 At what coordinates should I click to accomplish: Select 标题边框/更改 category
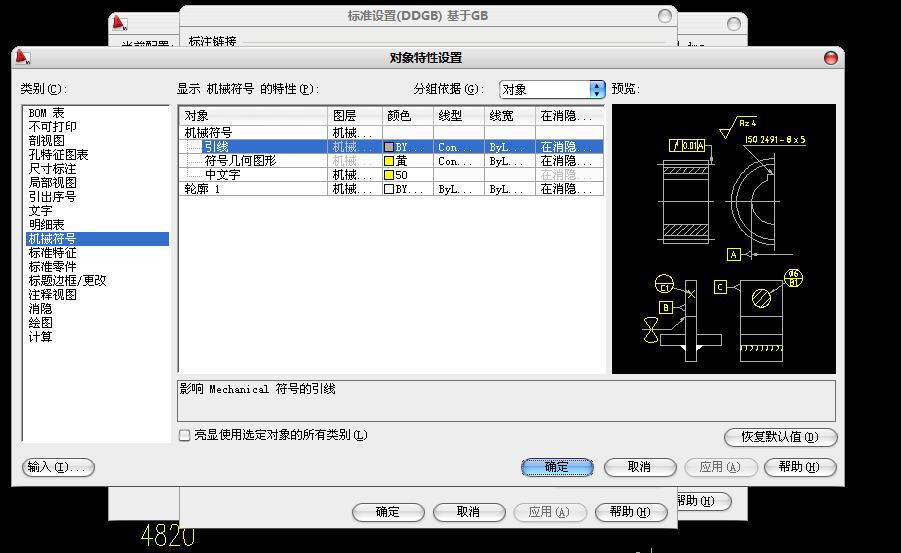coord(67,281)
